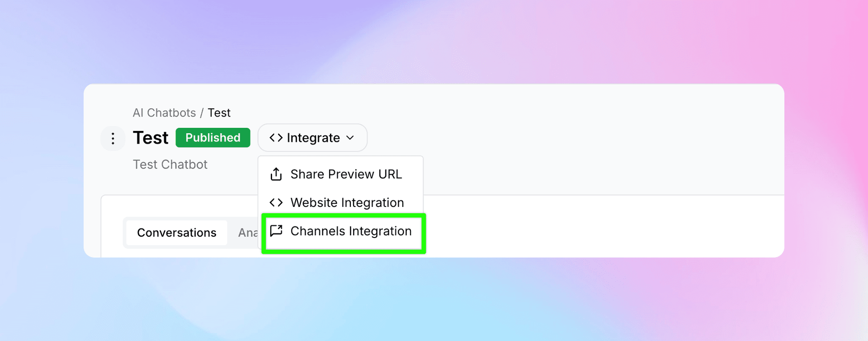Open the three-dot options menu for Test chatbot
Image resolution: width=868 pixels, height=341 pixels.
113,138
